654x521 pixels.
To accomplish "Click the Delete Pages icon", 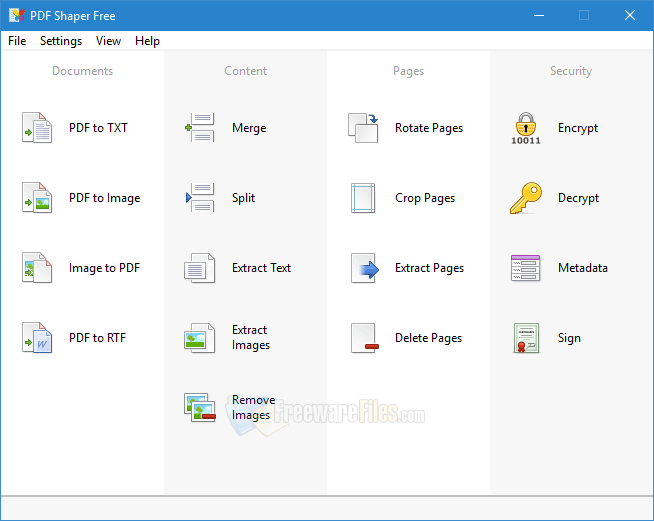I will (x=365, y=338).
